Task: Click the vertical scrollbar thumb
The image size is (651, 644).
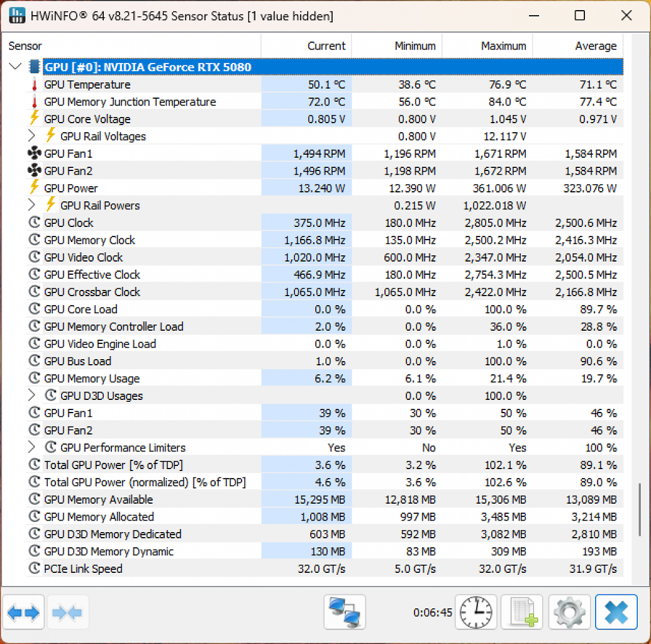Action: click(x=640, y=509)
